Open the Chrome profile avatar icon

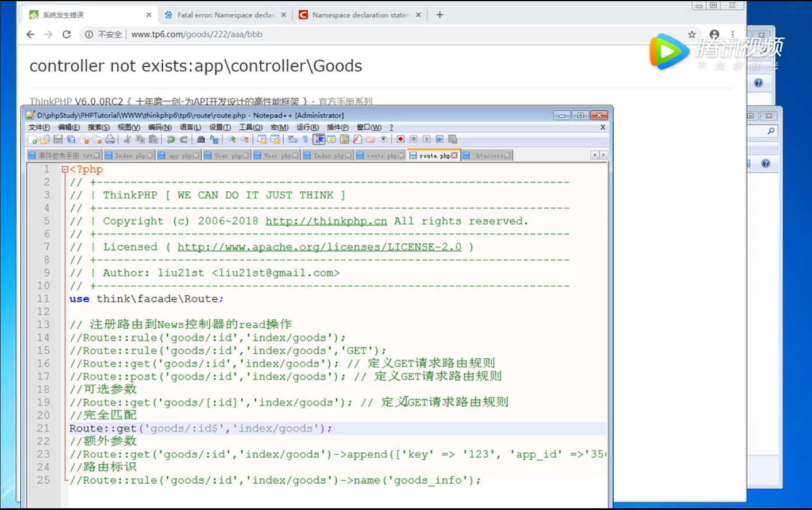(x=714, y=34)
